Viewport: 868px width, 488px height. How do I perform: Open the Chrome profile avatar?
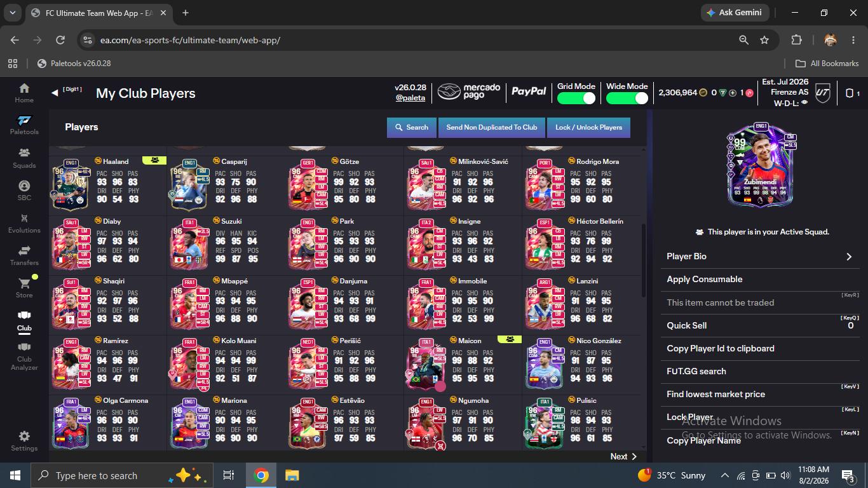tap(830, 40)
